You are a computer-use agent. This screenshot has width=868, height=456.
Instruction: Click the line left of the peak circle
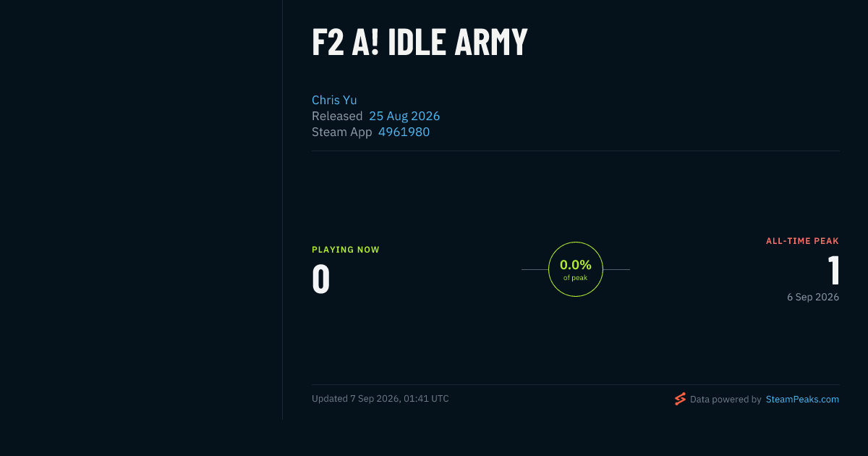tap(535, 269)
